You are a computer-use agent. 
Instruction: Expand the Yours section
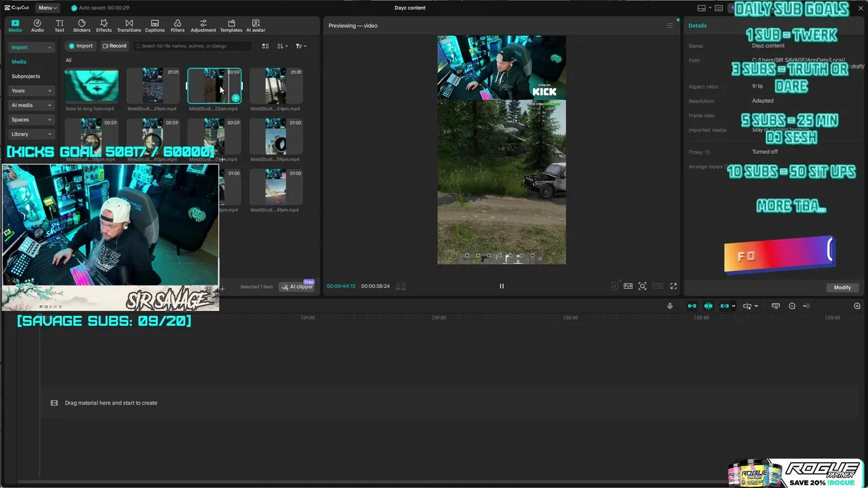[31, 90]
